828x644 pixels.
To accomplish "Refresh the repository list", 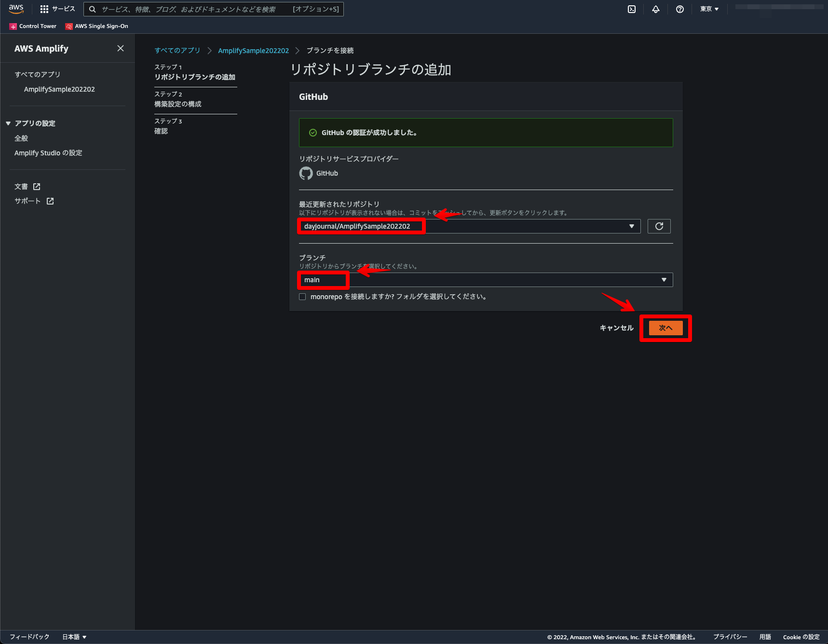I will 659,226.
